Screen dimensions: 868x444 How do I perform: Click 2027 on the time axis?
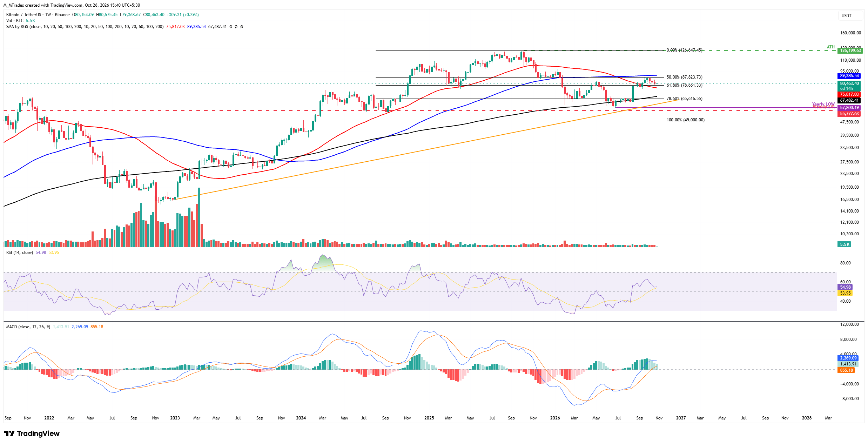coord(681,418)
